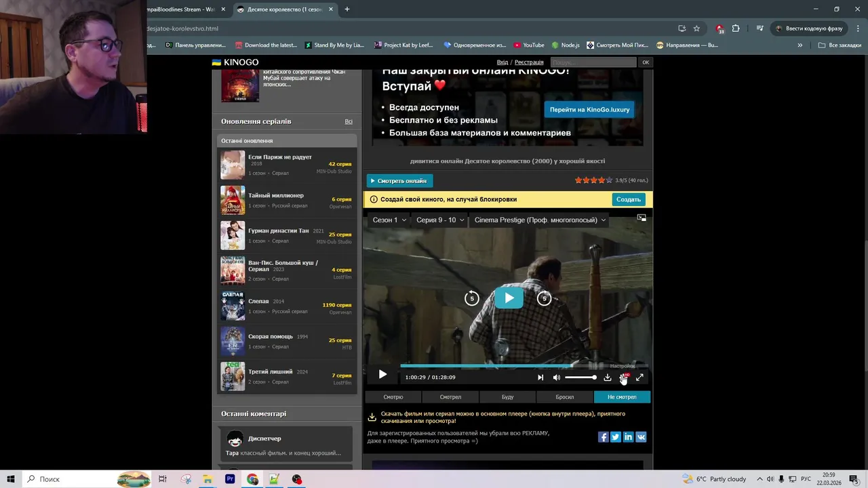Open File Explorer from the taskbar
Viewport: 868px width, 488px height.
[x=208, y=479]
